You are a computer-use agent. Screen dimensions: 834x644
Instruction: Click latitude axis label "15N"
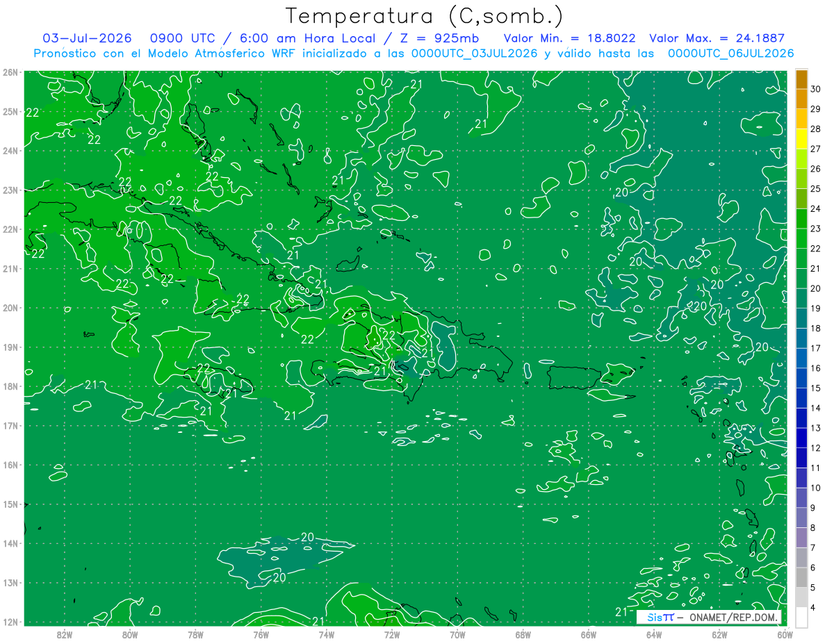[10, 504]
